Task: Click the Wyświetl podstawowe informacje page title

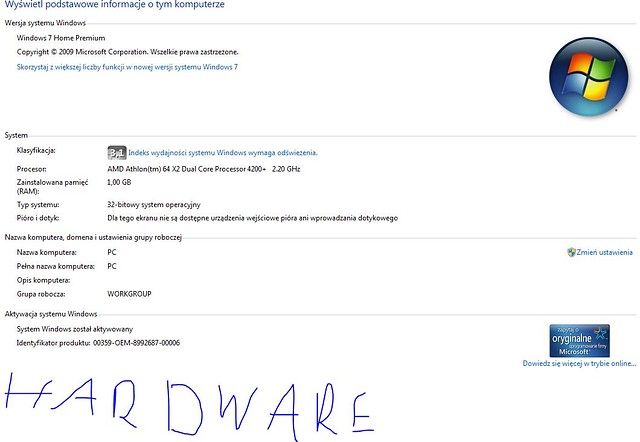Action: pyautogui.click(x=115, y=4)
